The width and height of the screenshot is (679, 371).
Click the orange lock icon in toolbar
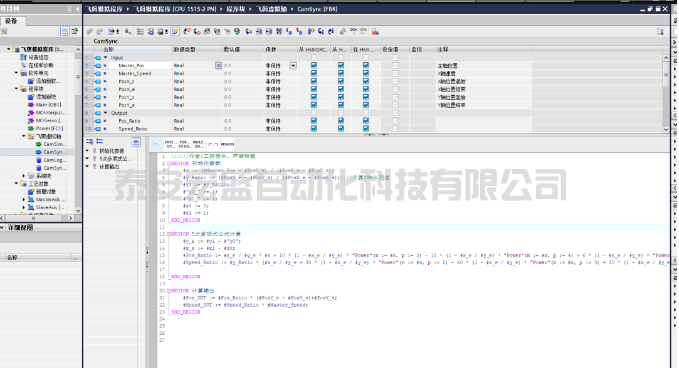click(x=375, y=32)
